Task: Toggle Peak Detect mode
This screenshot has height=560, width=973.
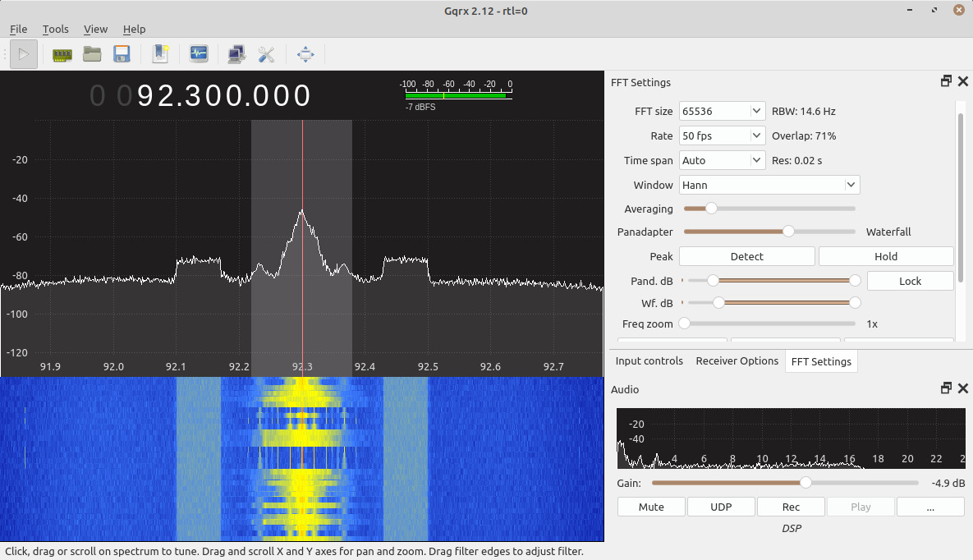Action: click(746, 256)
